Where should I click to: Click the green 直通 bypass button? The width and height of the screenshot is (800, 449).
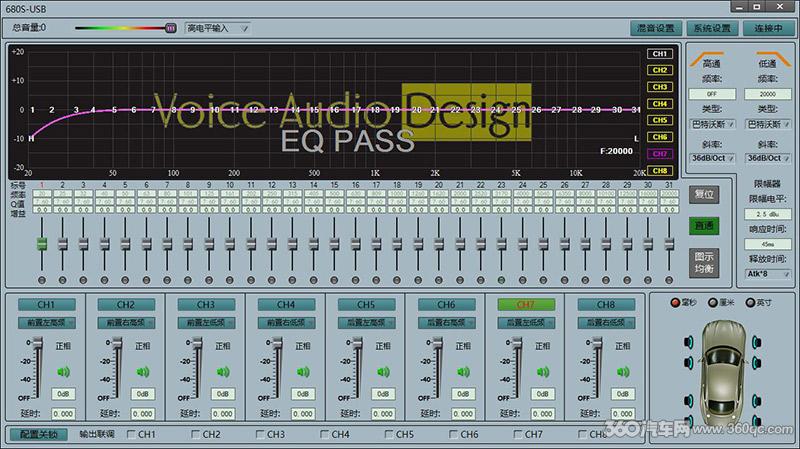point(704,226)
